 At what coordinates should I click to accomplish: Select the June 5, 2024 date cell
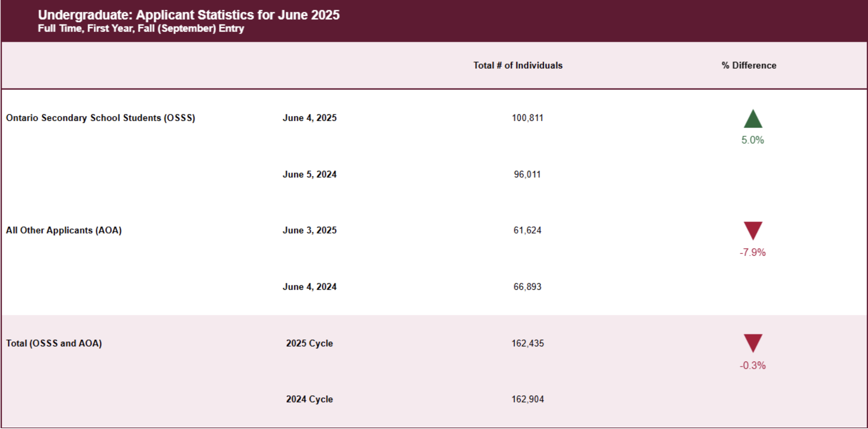309,174
